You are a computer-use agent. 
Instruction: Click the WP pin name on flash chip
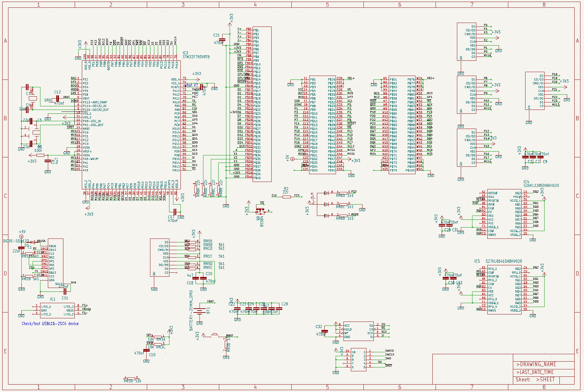(x=346, y=333)
